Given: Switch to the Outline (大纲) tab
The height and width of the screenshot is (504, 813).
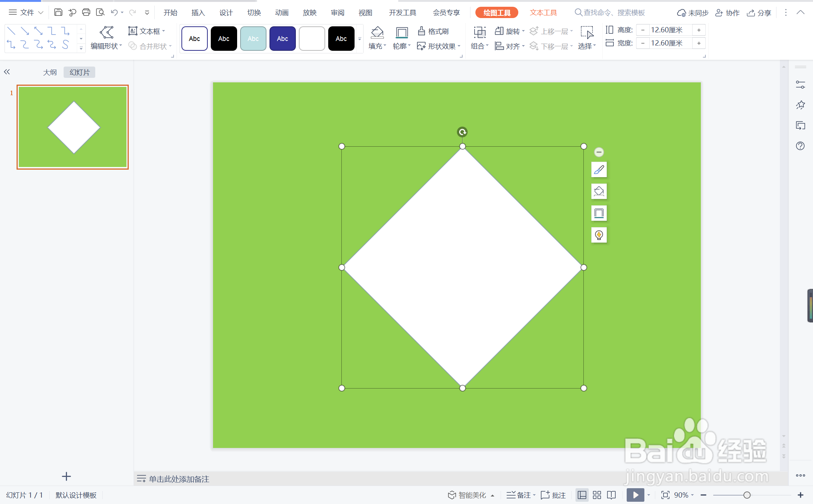Looking at the screenshot, I should (50, 72).
